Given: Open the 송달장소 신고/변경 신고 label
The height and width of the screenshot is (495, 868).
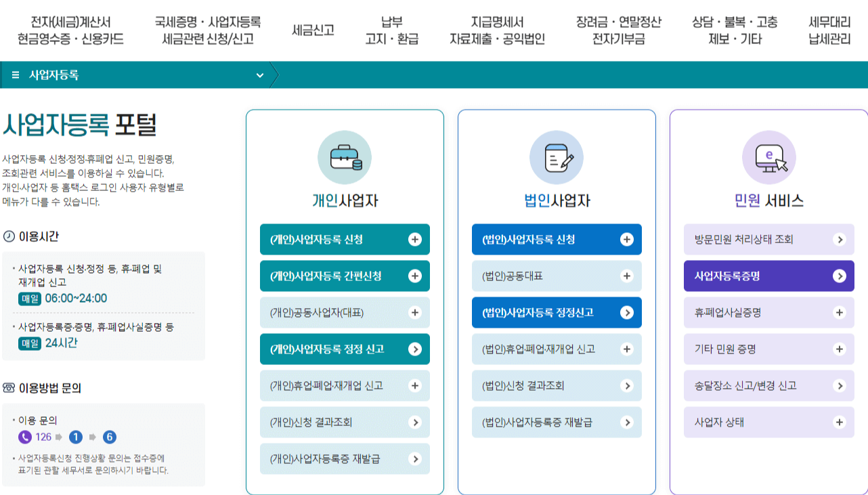Looking at the screenshot, I should click(x=745, y=386).
